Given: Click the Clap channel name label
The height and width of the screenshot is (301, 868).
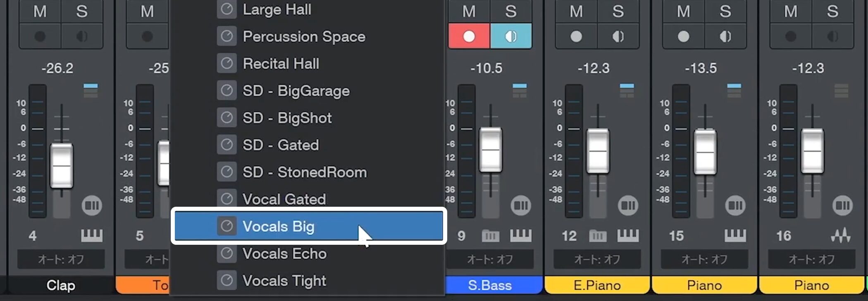Looking at the screenshot, I should click(61, 285).
